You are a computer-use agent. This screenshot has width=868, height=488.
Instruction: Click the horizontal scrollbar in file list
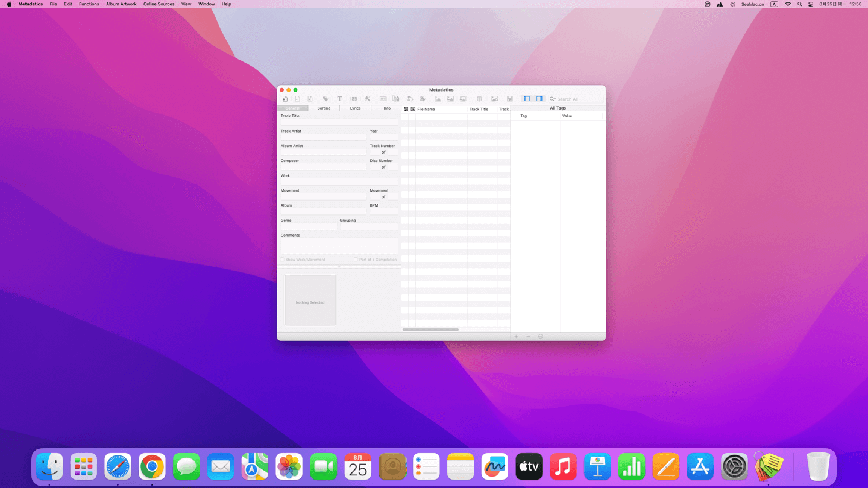click(x=430, y=330)
